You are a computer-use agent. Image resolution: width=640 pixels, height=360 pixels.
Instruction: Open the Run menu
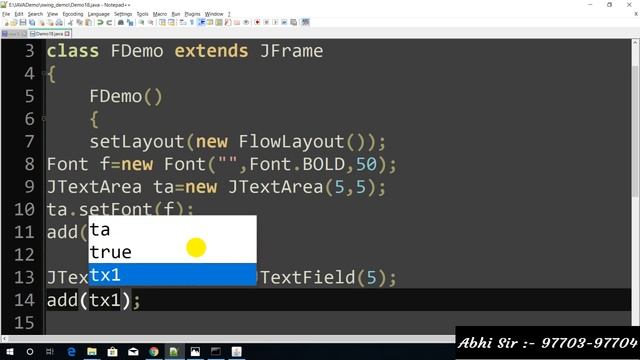176,14
